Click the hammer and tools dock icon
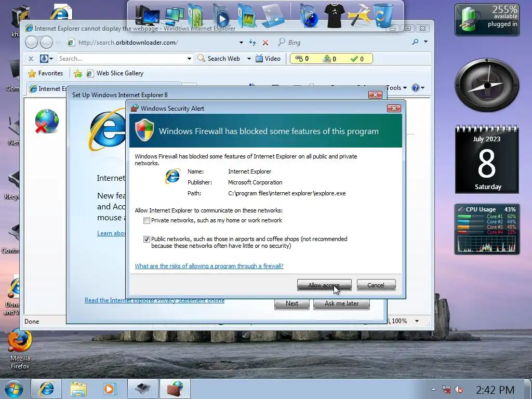The image size is (532, 399). [x=359, y=15]
